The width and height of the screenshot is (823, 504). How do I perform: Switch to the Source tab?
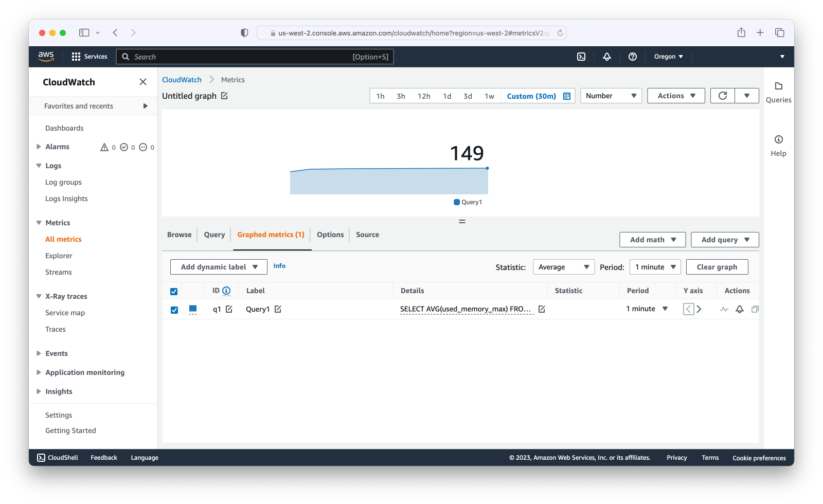(368, 235)
